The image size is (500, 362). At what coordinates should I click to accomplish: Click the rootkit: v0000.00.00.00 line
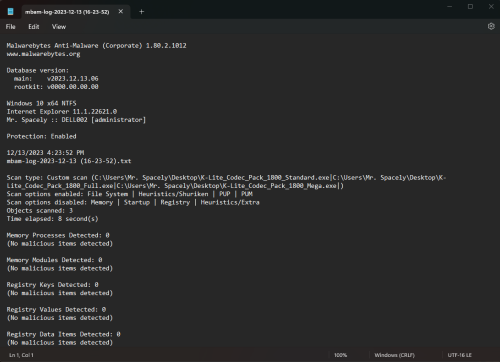click(x=56, y=87)
